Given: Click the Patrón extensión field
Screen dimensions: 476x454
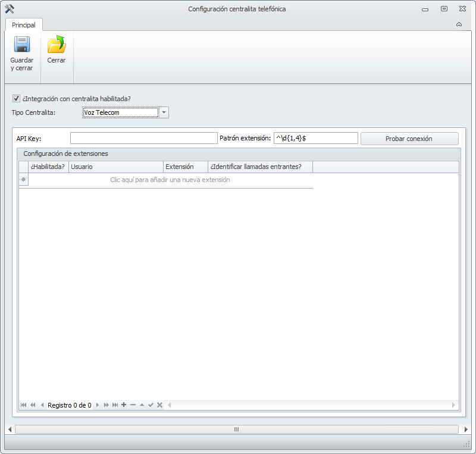Looking at the screenshot, I should (316, 138).
